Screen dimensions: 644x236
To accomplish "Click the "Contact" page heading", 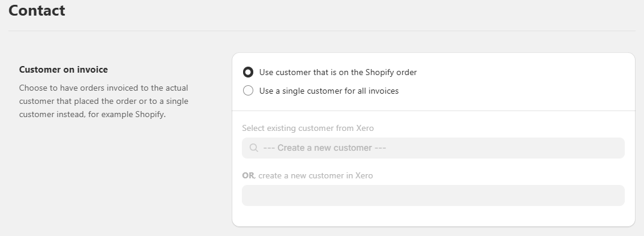I will pyautogui.click(x=37, y=10).
